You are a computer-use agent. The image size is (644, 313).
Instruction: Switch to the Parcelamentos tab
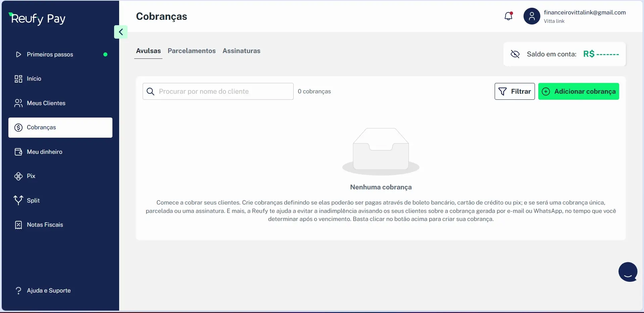pos(192,51)
